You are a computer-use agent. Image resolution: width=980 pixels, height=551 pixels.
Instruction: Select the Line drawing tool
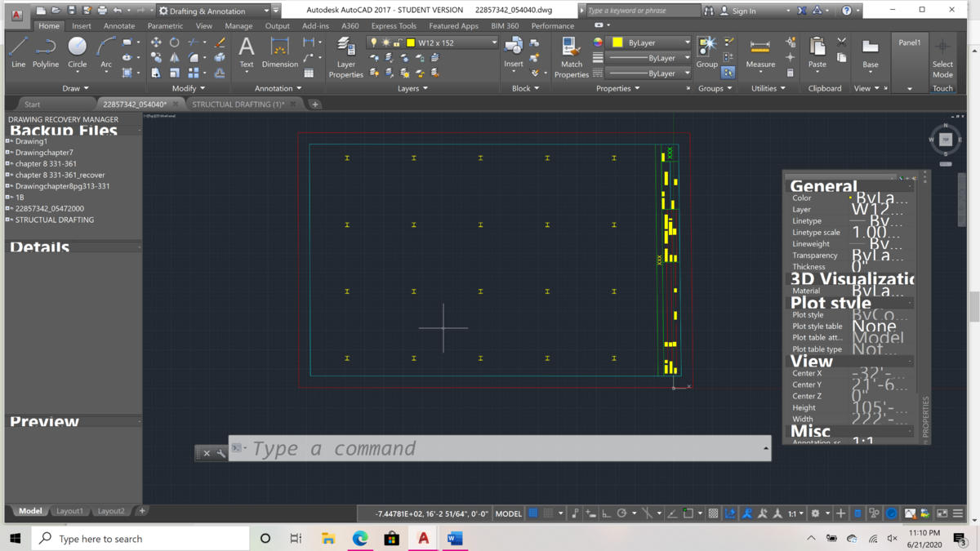click(18, 52)
